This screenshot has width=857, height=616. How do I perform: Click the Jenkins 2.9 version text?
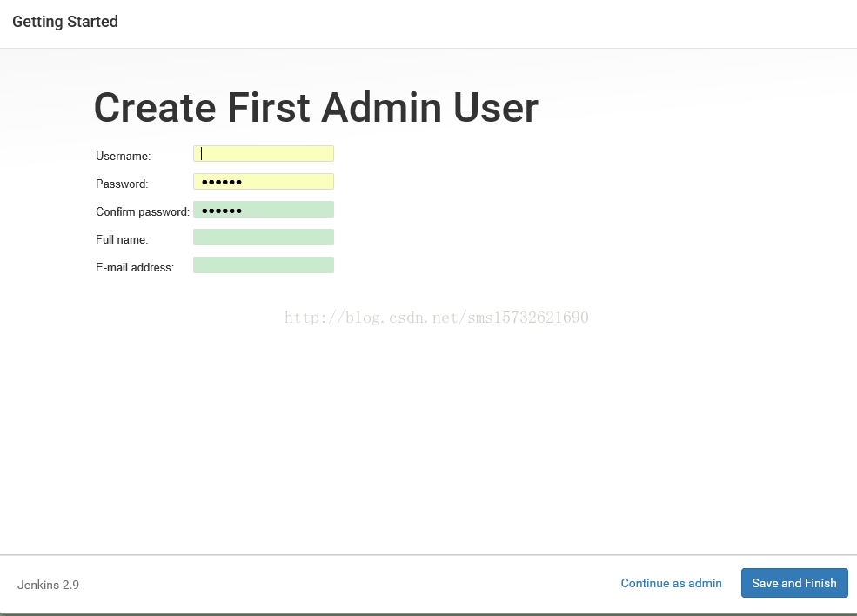click(x=48, y=585)
